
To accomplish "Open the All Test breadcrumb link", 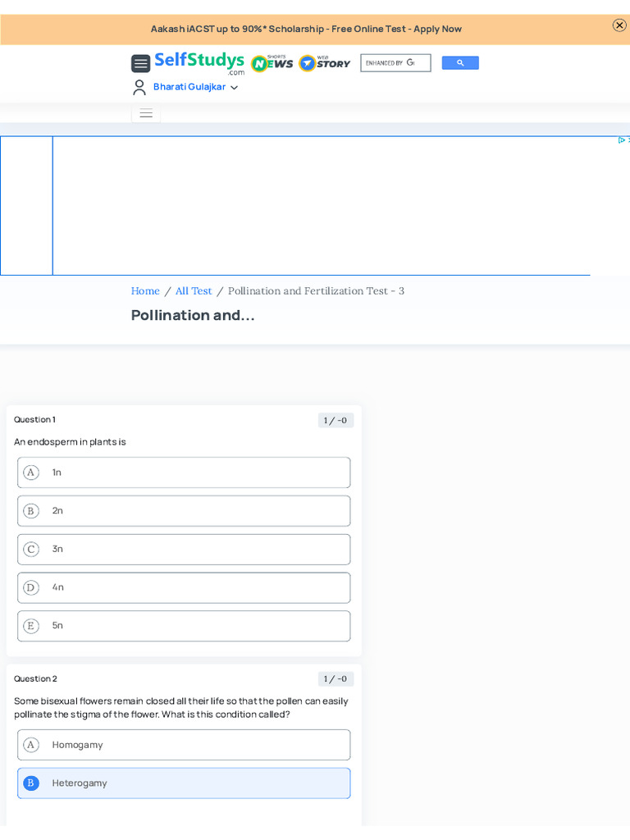I will click(x=194, y=291).
